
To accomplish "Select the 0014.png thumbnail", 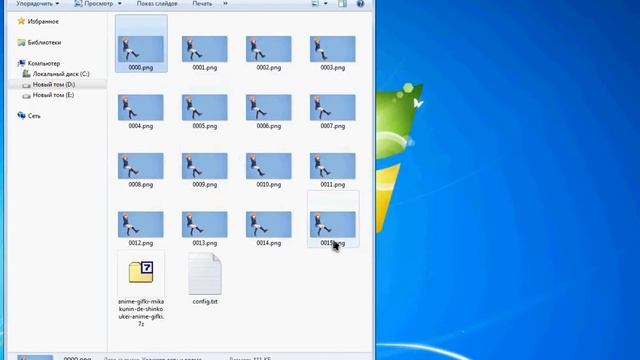I will 269,224.
